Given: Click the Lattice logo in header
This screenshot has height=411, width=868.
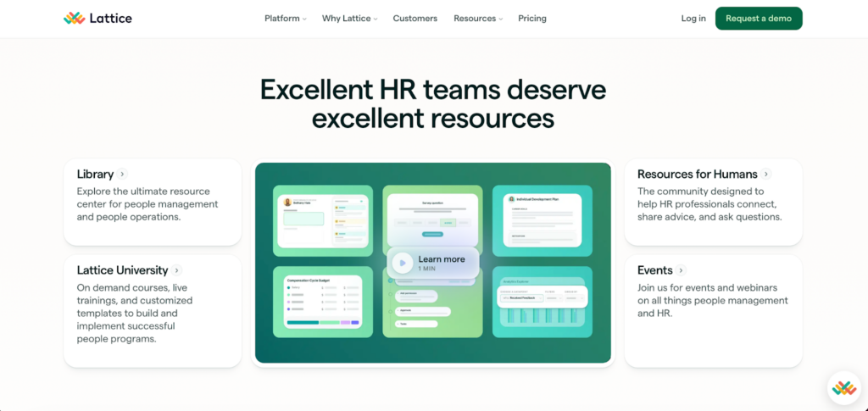Looking at the screenshot, I should click(x=97, y=19).
